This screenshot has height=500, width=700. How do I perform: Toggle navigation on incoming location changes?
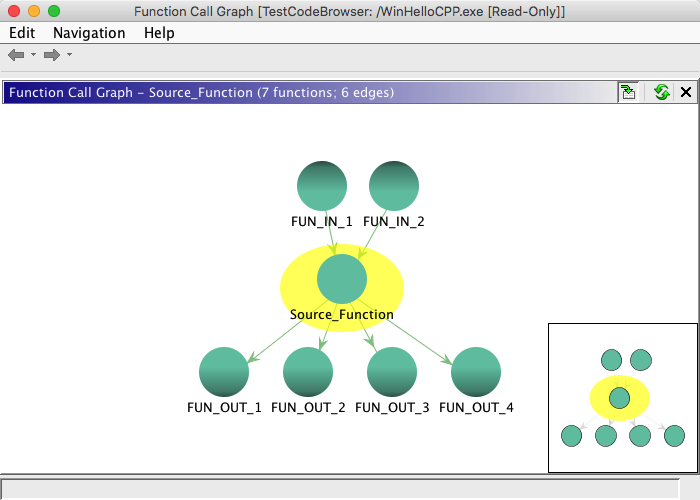[628, 92]
